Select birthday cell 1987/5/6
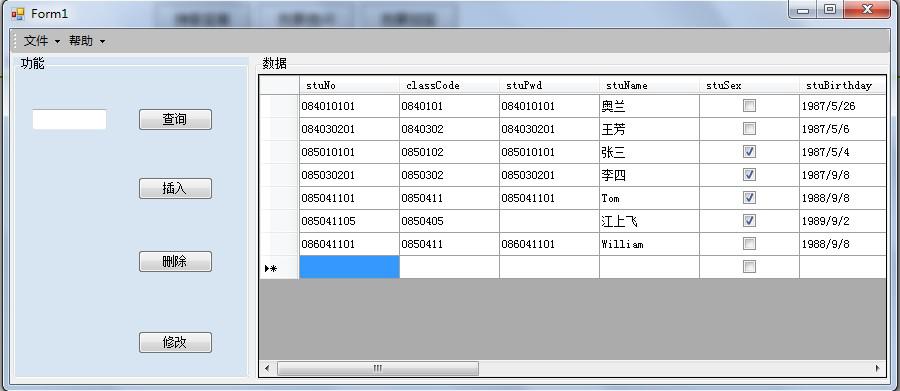Screen dimensions: 900x391 click(843, 129)
